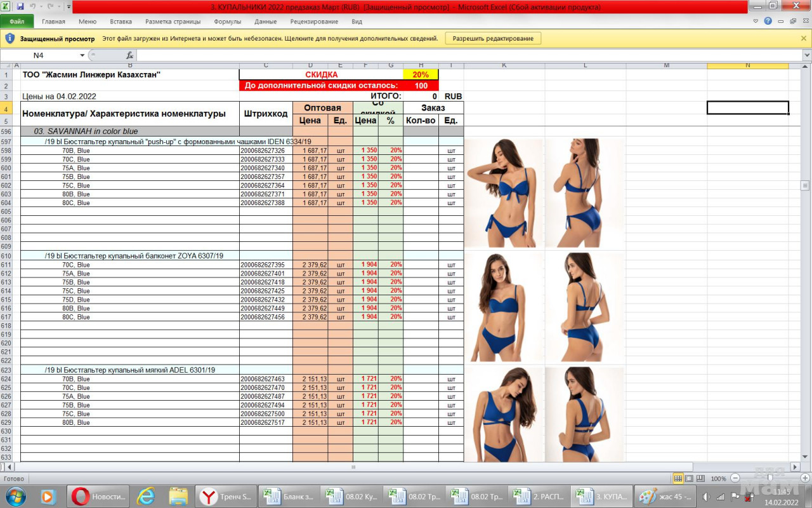Click the Разрешить редактирование button

pyautogui.click(x=493, y=39)
